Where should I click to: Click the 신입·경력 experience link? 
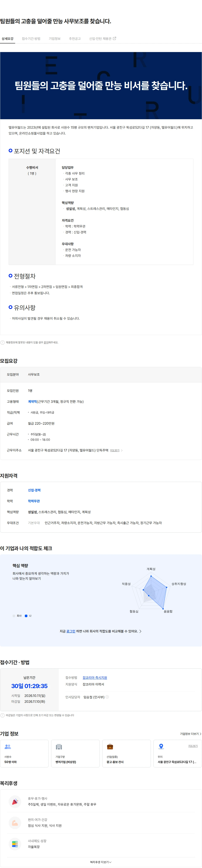pos(34,490)
